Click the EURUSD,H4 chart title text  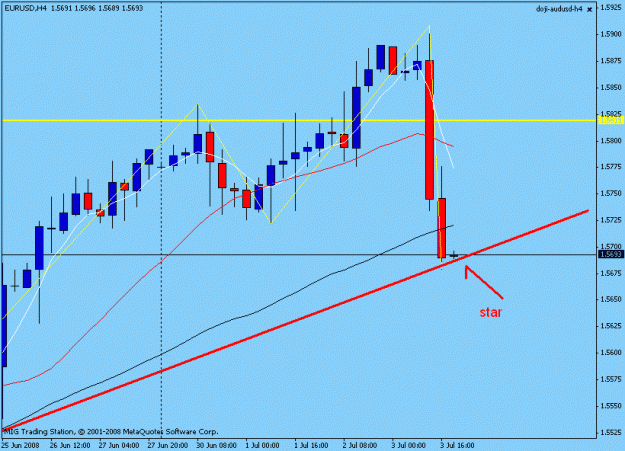pyautogui.click(x=24, y=8)
